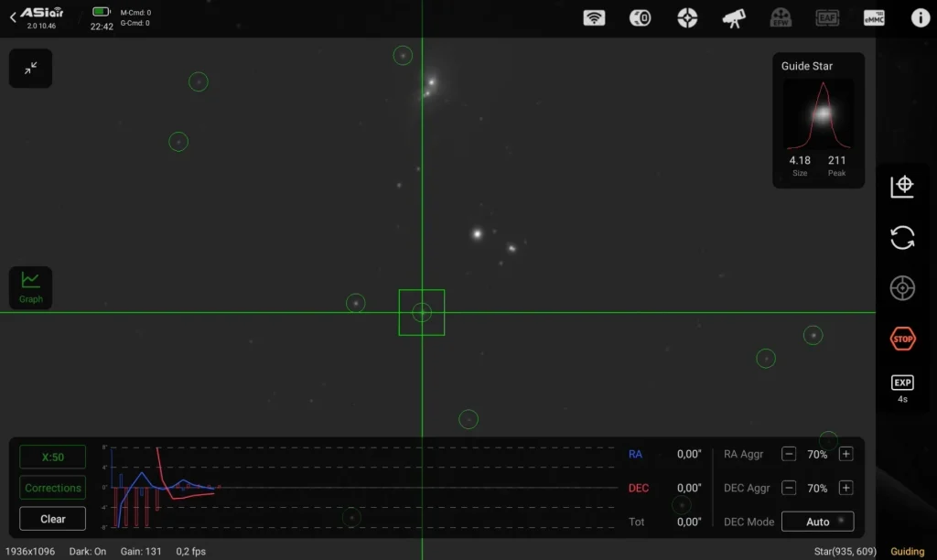Toggle the Corrections display on graph
937x560 pixels.
[53, 488]
